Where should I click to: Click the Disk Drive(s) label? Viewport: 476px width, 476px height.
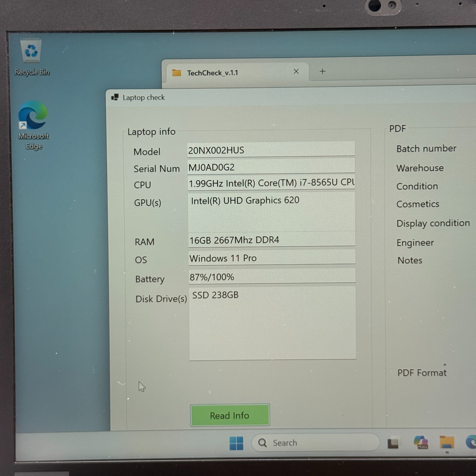pyautogui.click(x=161, y=299)
